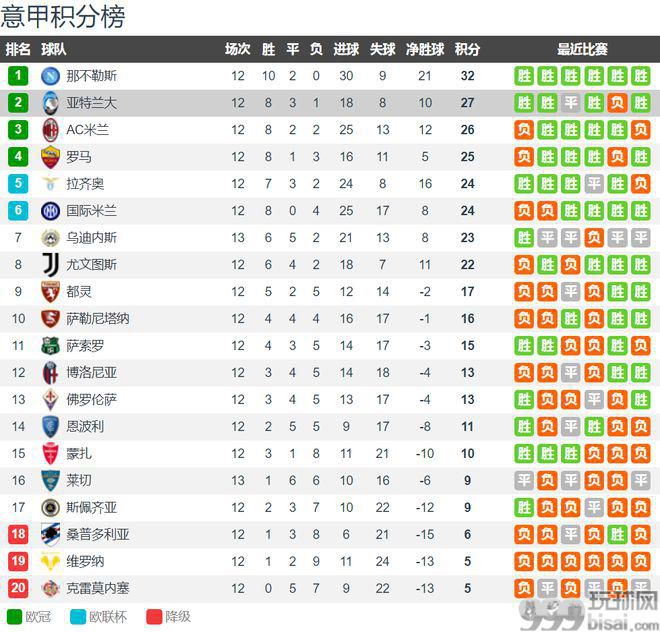Click the Fiorentina purple crest icon
Screen dimensions: 660x632
tap(51, 400)
